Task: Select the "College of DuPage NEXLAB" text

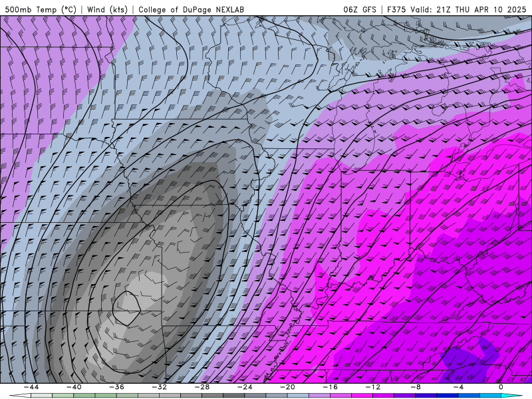Action: [x=191, y=9]
